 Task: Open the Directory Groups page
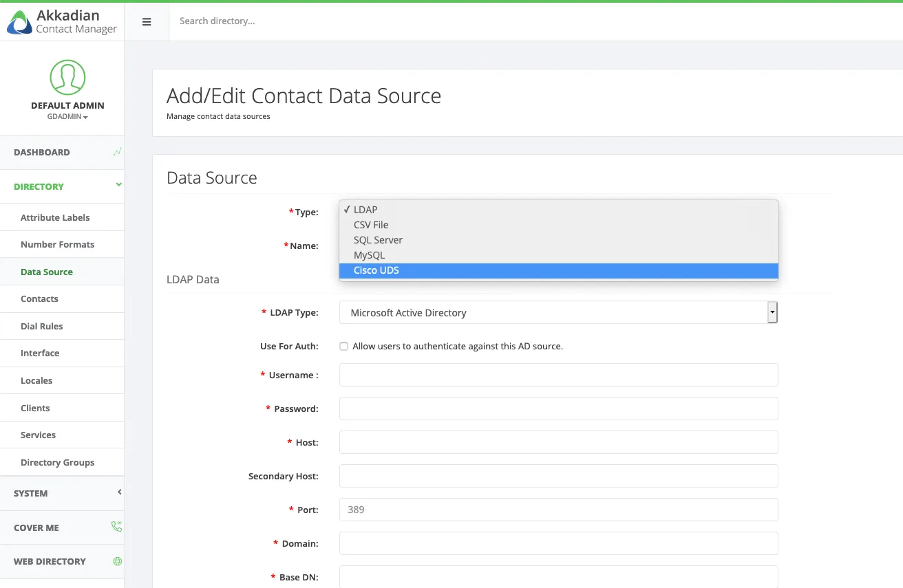[57, 462]
